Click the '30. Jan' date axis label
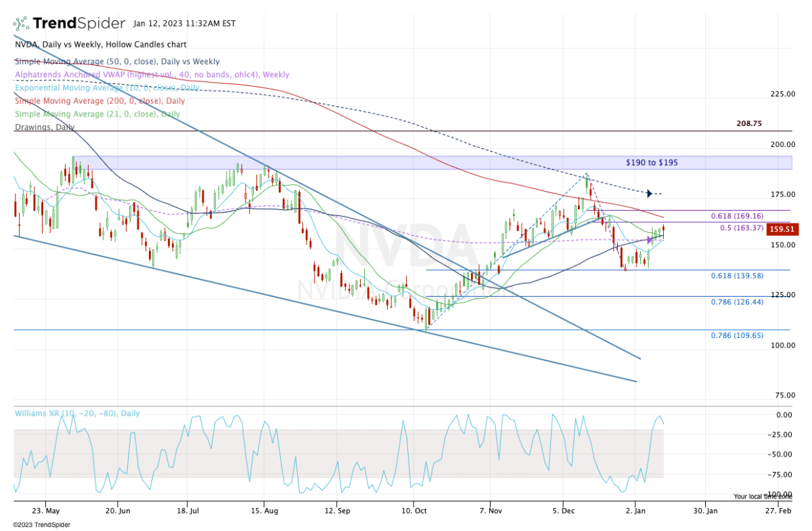Image resolution: width=812 pixels, height=531 pixels. [705, 513]
